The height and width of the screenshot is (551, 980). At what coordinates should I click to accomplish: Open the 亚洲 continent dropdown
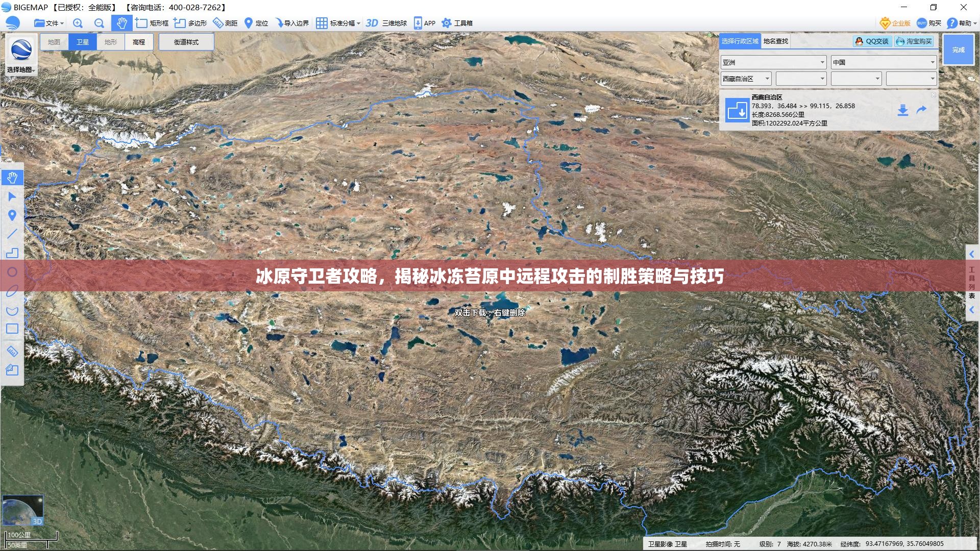(773, 62)
